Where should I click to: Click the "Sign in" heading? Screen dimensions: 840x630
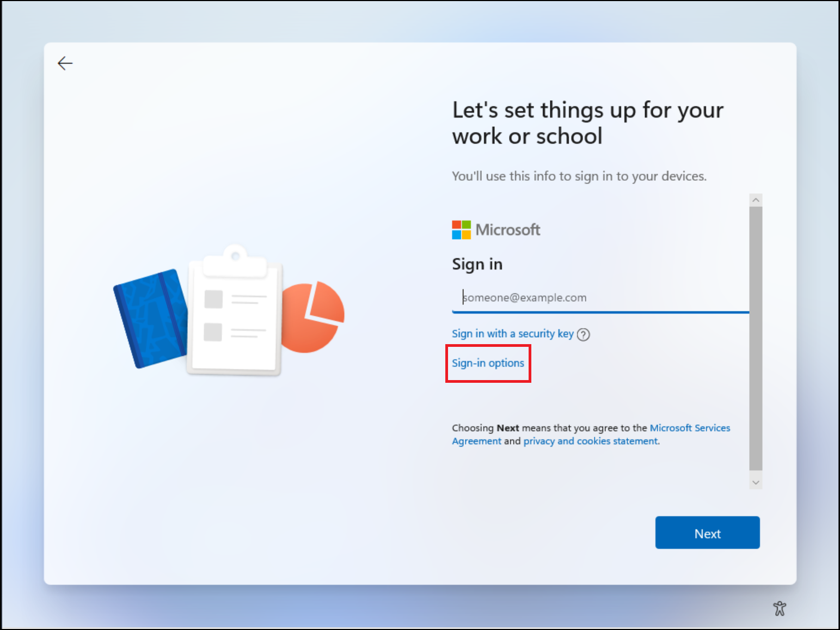477,264
